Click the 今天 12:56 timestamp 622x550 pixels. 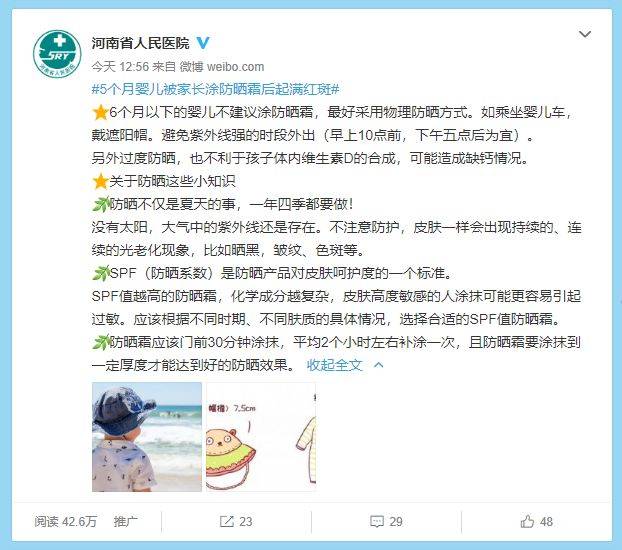(x=120, y=67)
